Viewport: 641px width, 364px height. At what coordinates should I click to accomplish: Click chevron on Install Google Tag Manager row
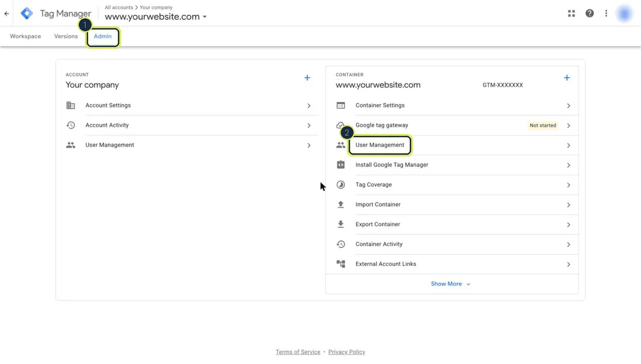[x=568, y=165]
